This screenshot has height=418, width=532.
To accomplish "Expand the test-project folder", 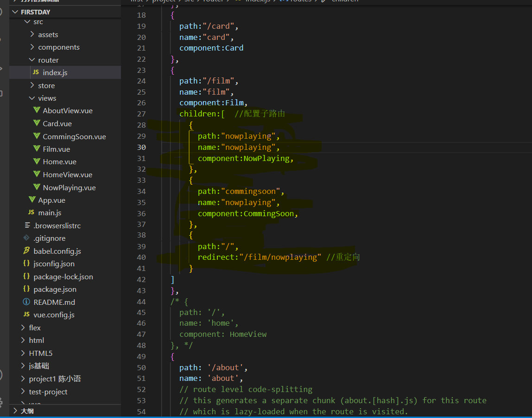I will [23, 392].
